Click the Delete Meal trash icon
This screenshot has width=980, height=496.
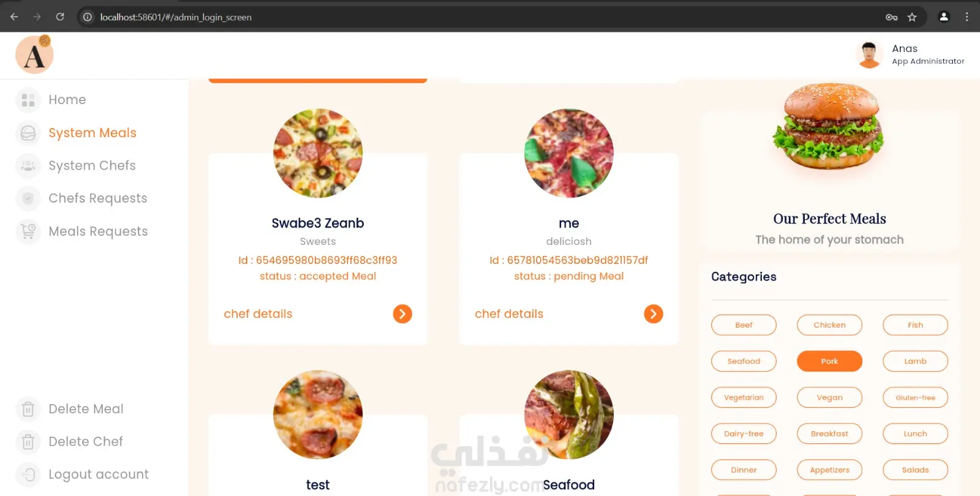[x=28, y=409]
